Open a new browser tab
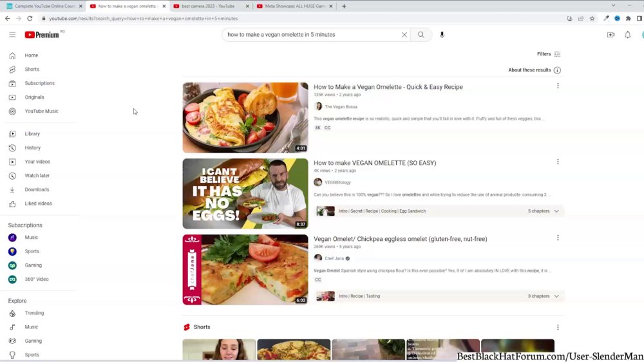This screenshot has height=362, width=644. [344, 6]
